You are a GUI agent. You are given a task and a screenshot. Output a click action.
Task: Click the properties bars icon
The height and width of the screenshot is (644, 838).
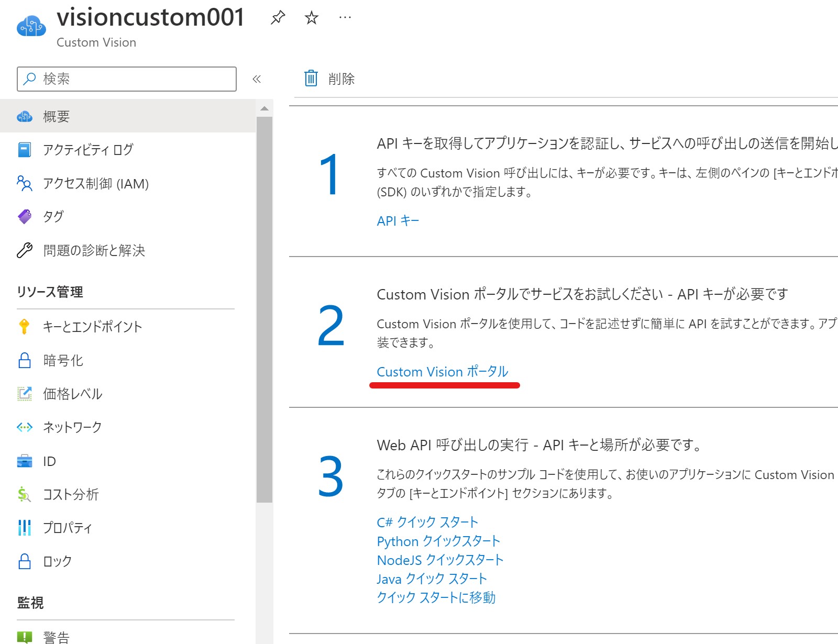click(25, 528)
